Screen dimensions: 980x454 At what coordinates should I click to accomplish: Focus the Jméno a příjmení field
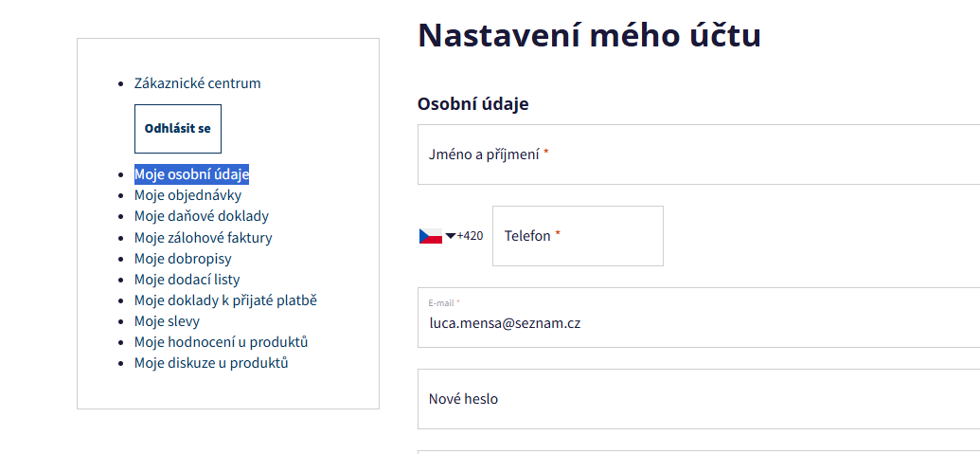tap(698, 154)
